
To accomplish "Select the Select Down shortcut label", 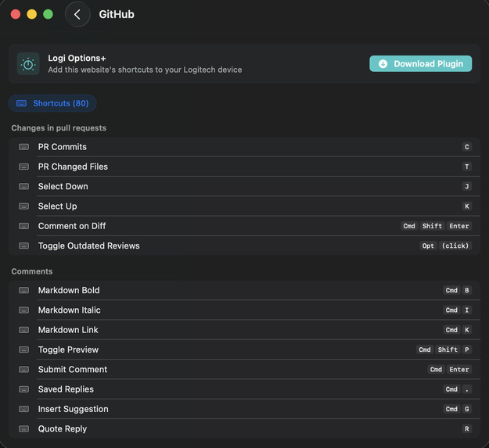I will coord(63,186).
